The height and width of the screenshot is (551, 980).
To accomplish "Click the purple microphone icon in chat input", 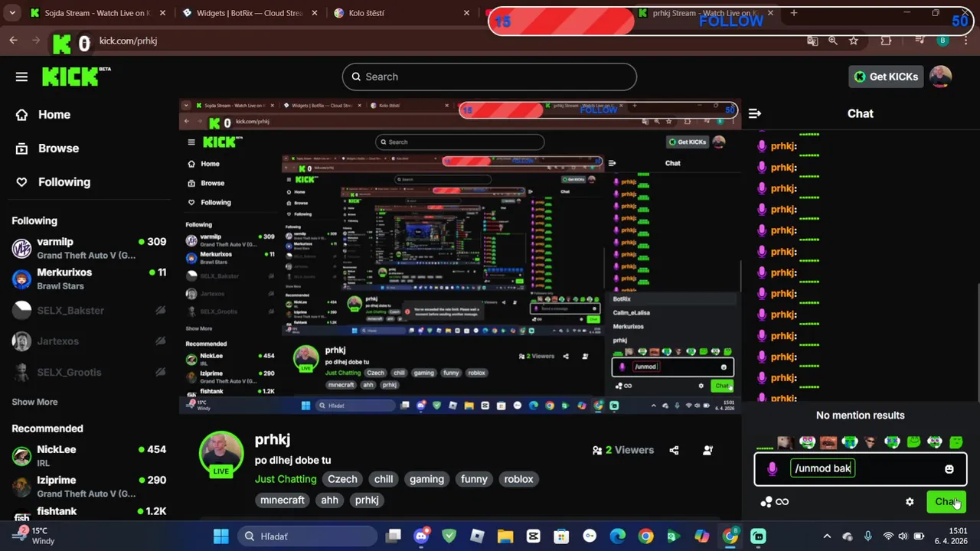I will click(772, 468).
